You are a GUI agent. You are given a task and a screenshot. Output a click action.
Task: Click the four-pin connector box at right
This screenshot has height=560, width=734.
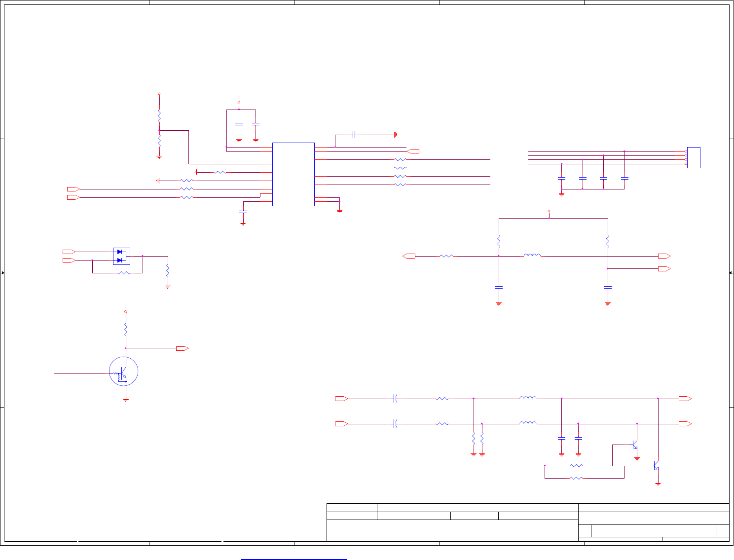[694, 157]
